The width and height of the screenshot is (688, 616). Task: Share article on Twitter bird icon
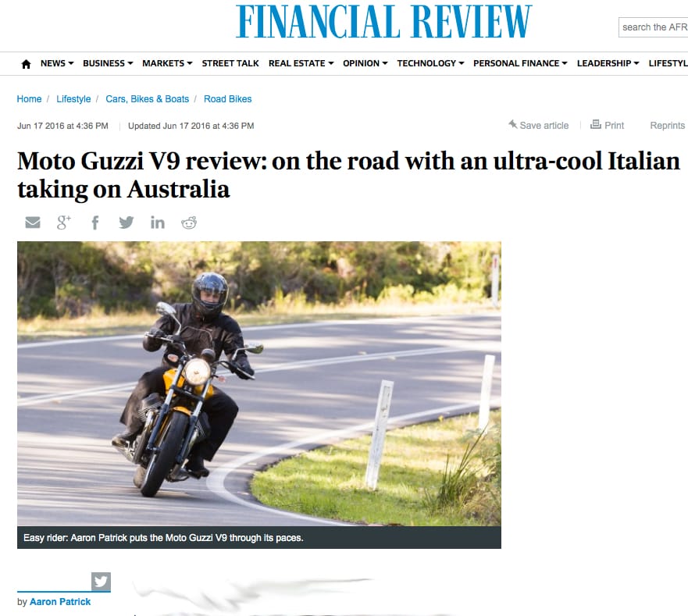(127, 223)
